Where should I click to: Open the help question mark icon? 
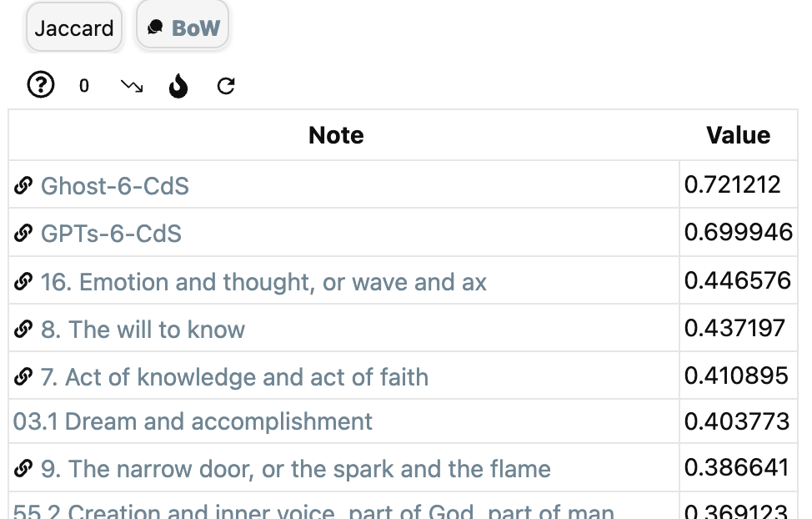pyautogui.click(x=40, y=84)
